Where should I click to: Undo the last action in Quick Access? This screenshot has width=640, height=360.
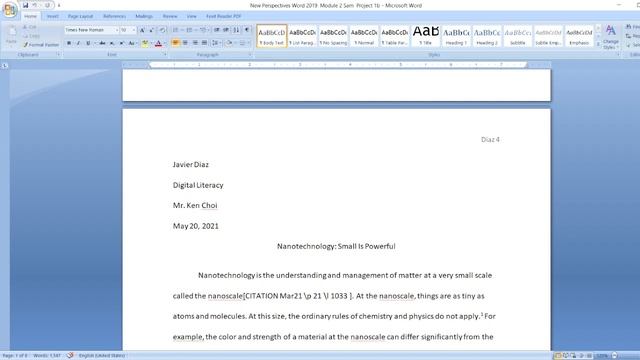[35, 5]
